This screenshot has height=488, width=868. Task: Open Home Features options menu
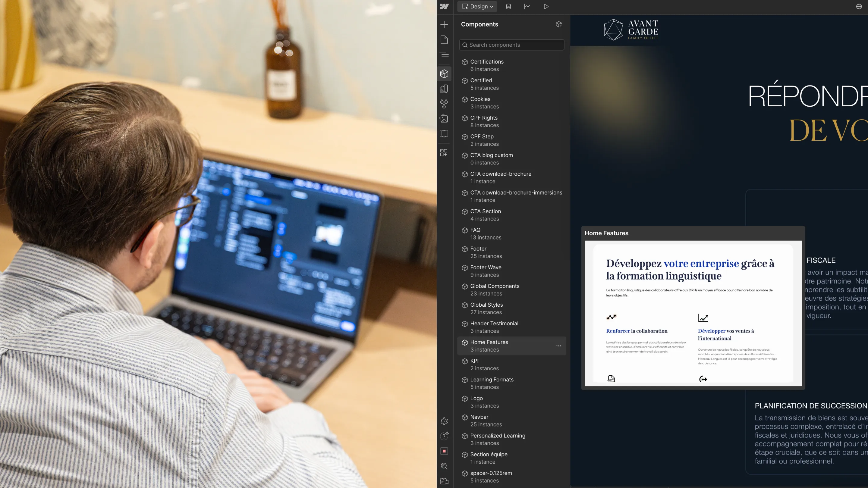pos(558,346)
